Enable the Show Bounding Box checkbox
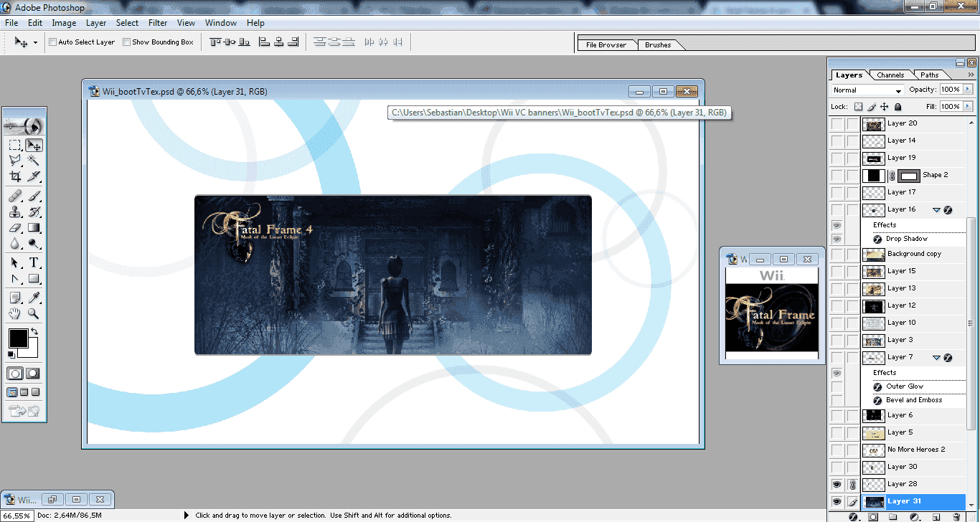Viewport: 980px width, 522px height. click(x=127, y=42)
